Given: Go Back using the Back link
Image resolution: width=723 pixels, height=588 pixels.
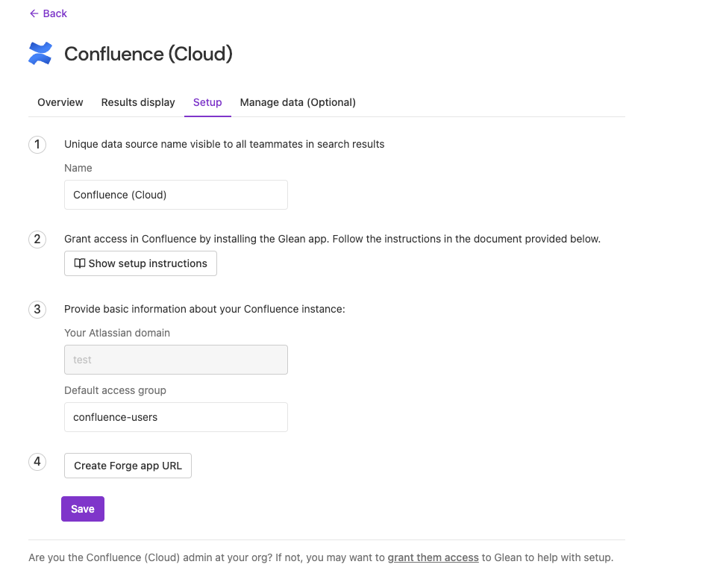Looking at the screenshot, I should (x=48, y=13).
